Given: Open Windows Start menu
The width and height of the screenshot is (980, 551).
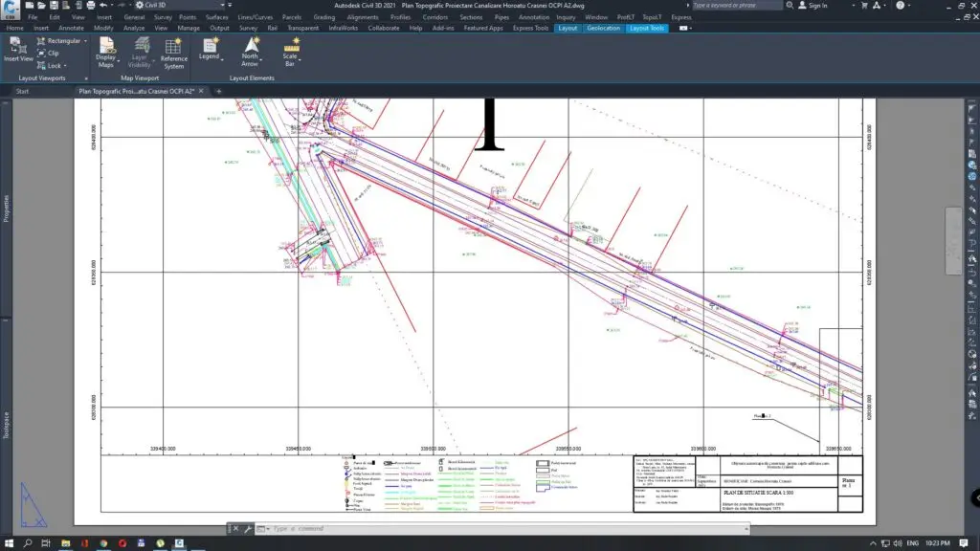Looking at the screenshot, I should click(9, 543).
